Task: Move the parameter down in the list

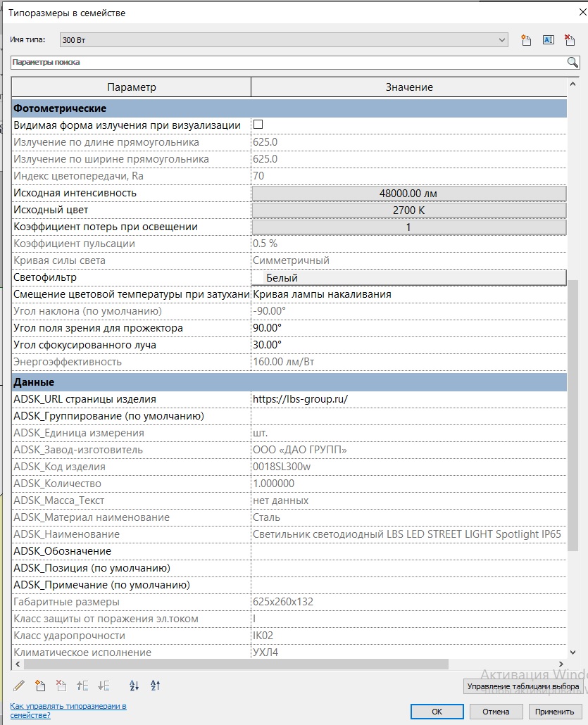Action: [x=104, y=686]
